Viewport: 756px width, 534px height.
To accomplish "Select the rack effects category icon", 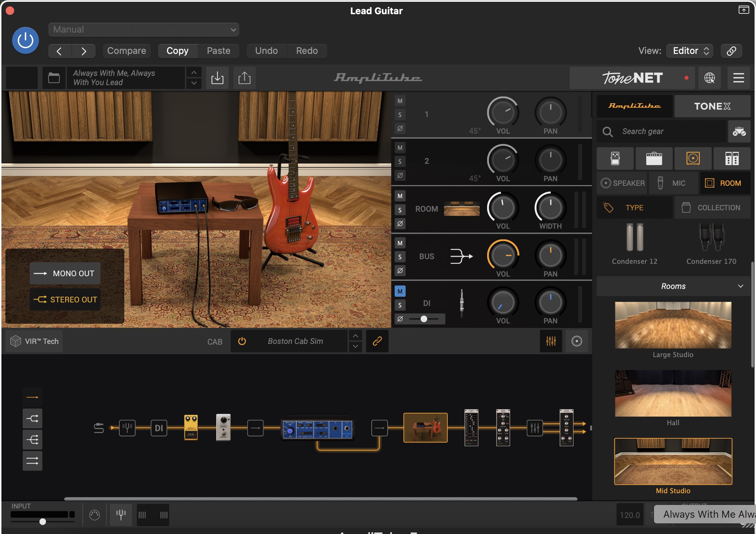I will point(732,158).
